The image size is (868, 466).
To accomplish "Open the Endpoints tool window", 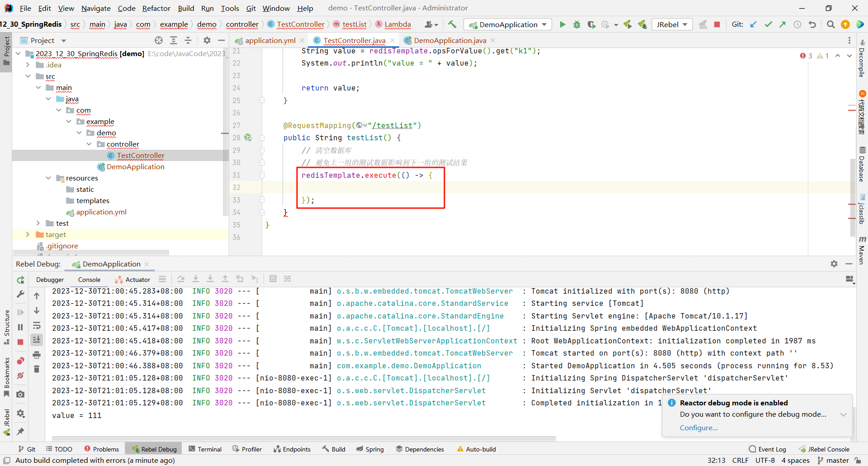I will point(292,449).
